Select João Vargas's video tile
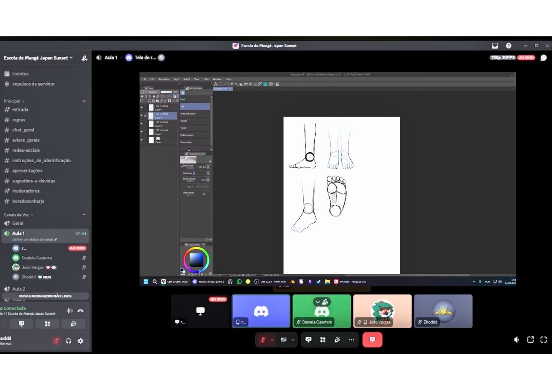The width and height of the screenshot is (555, 392). pyautogui.click(x=382, y=311)
